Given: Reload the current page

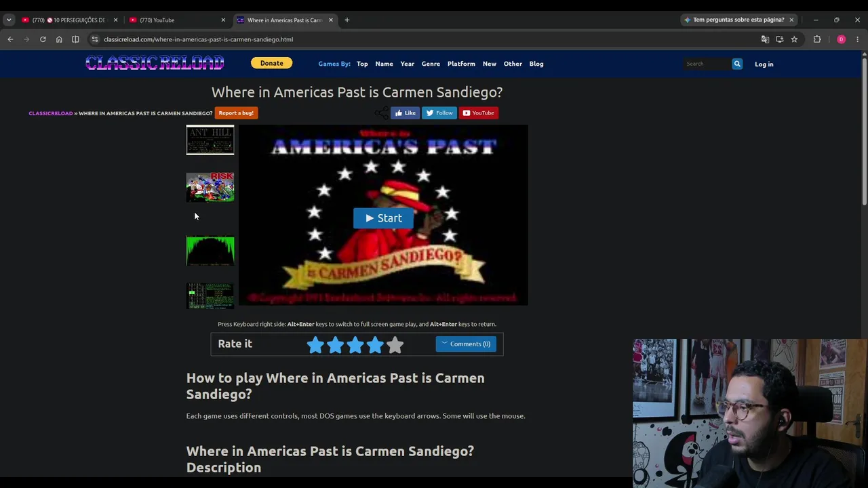Looking at the screenshot, I should pos(43,39).
